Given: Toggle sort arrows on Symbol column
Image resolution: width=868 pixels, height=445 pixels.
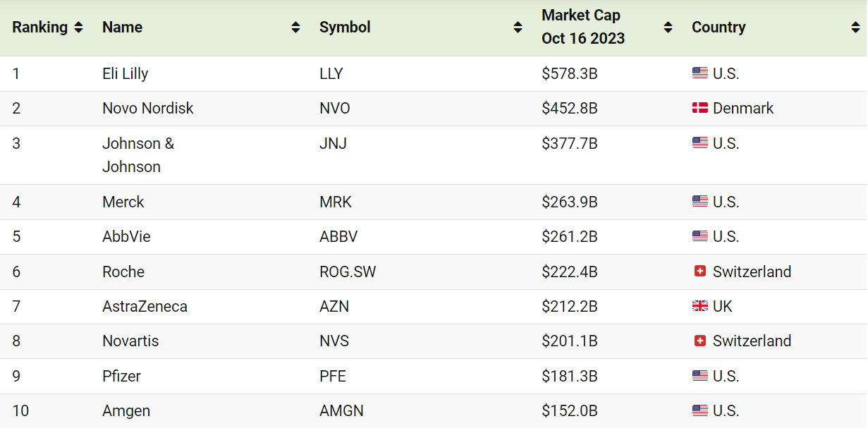Looking at the screenshot, I should click(x=518, y=28).
